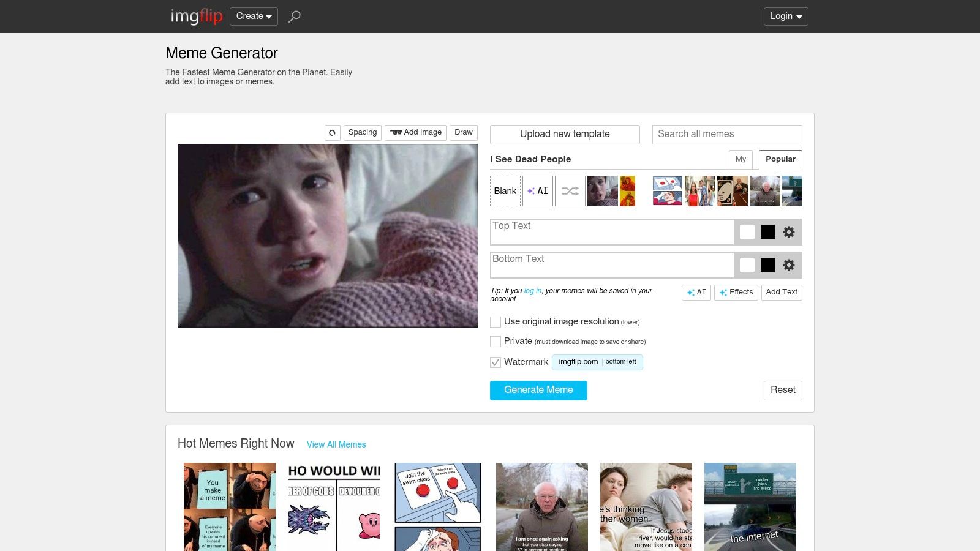Open the AI template generator tile
The height and width of the screenshot is (551, 980).
point(538,191)
